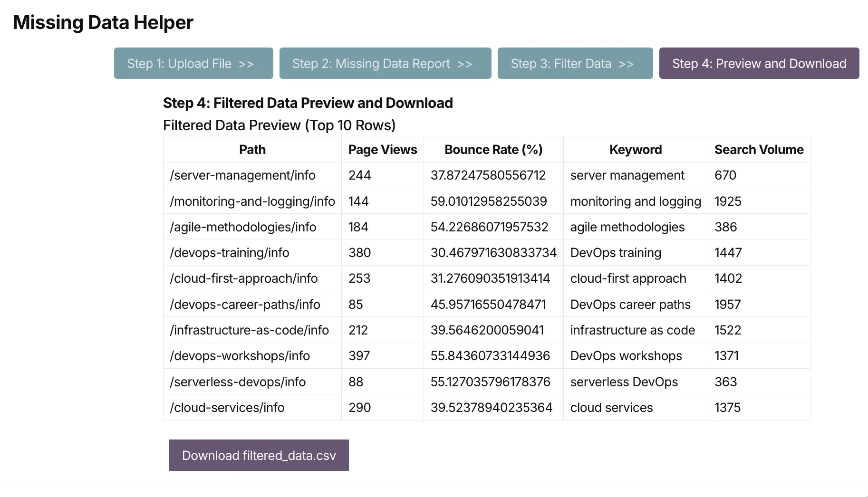Select keyword cell infrastructure as code

tap(636, 330)
